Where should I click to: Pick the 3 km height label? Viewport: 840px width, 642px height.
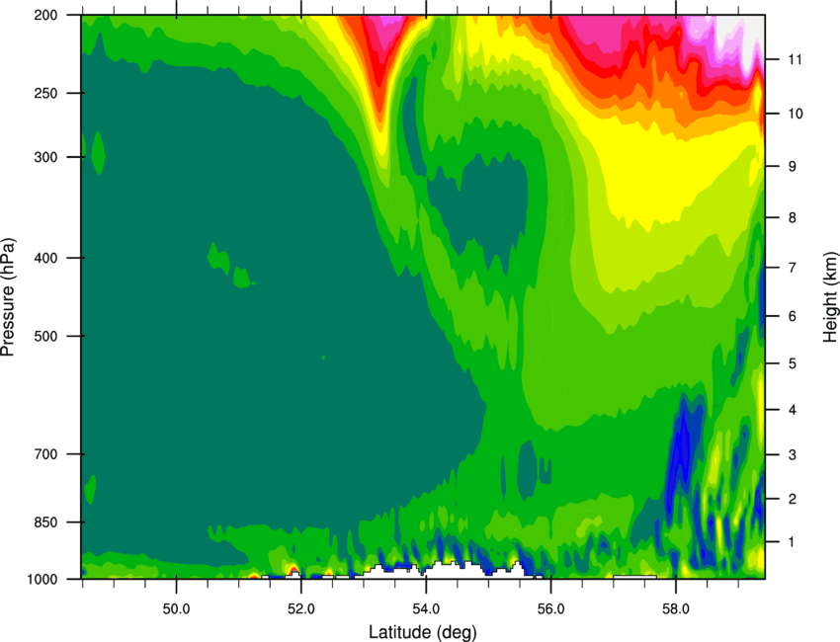(792, 455)
